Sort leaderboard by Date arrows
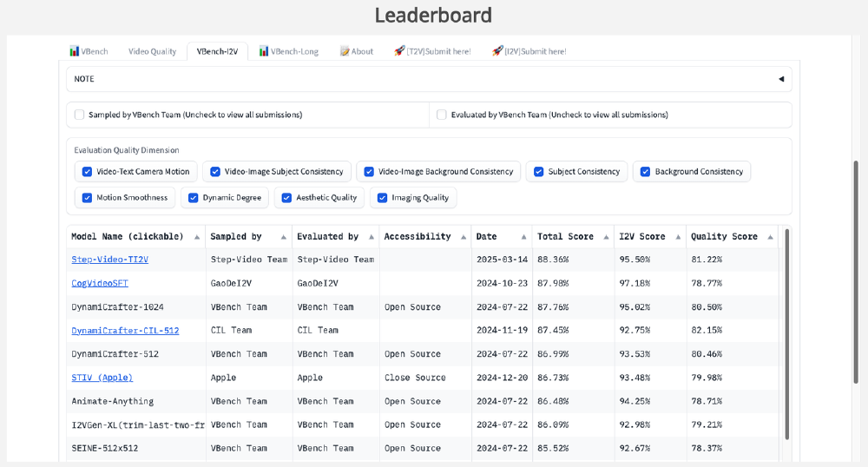This screenshot has width=868, height=467. click(523, 237)
